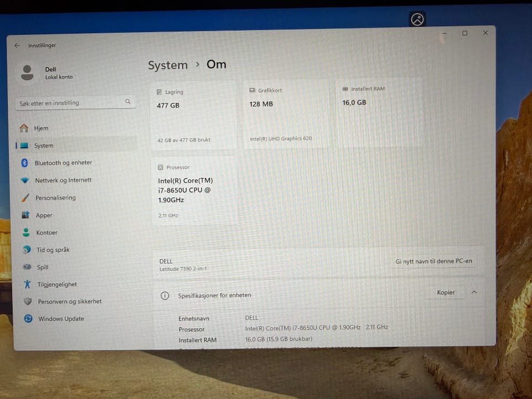Open the Dell user account avatar
The height and width of the screenshot is (399, 532).
pos(27,73)
